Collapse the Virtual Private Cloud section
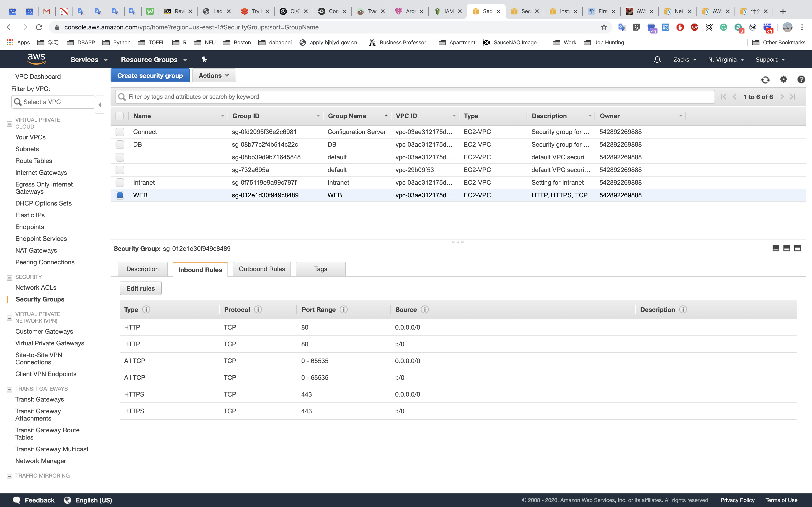The height and width of the screenshot is (507, 812). tap(9, 124)
